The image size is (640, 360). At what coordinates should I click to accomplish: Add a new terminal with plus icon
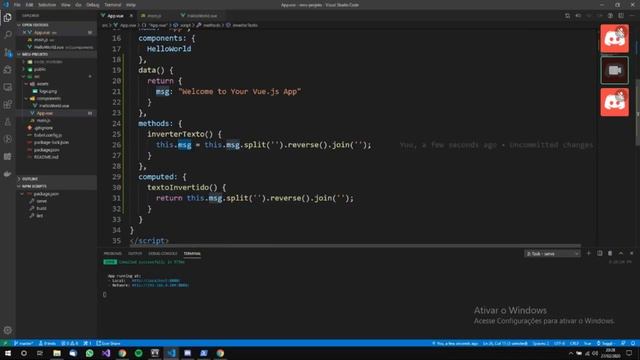pos(589,253)
